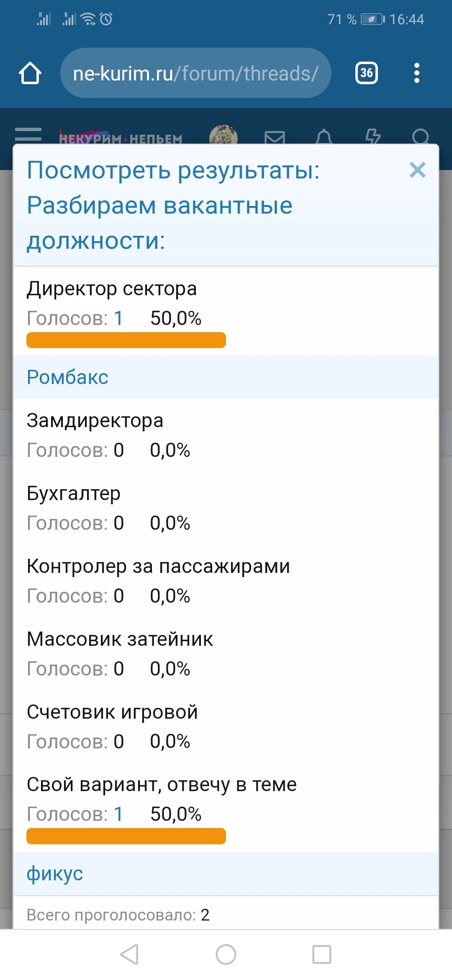Open the forum search

pos(422,136)
